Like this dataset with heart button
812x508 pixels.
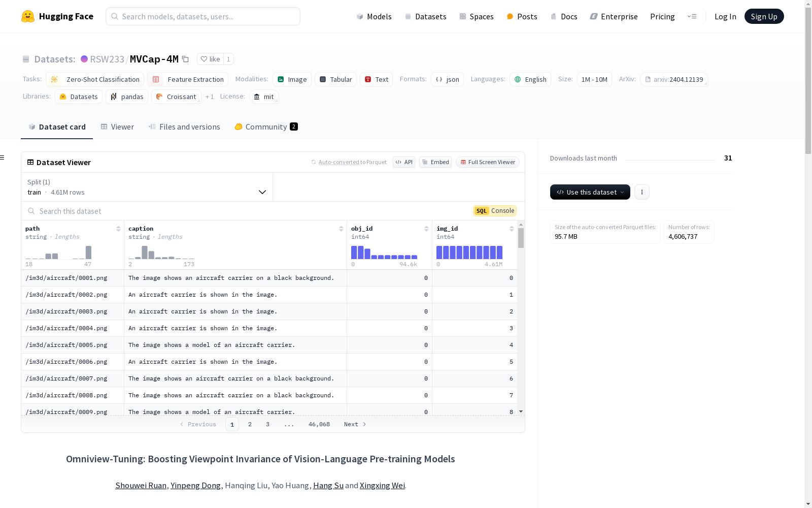click(x=210, y=59)
